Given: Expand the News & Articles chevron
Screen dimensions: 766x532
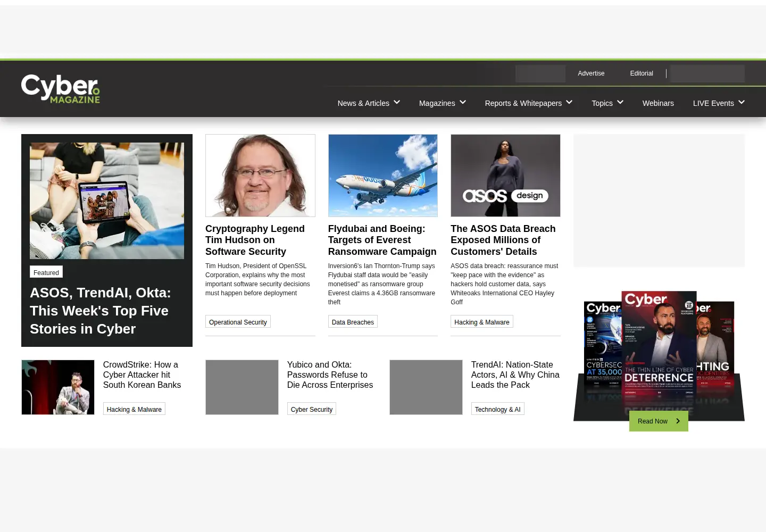Looking at the screenshot, I should [x=397, y=102].
